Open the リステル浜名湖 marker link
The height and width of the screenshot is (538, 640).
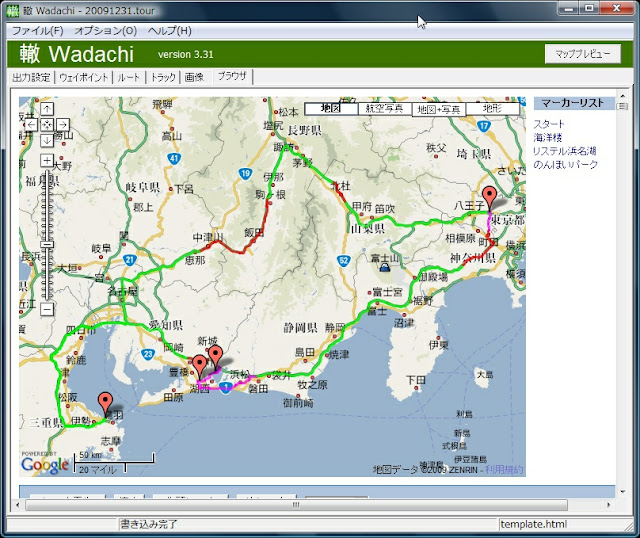tap(565, 151)
